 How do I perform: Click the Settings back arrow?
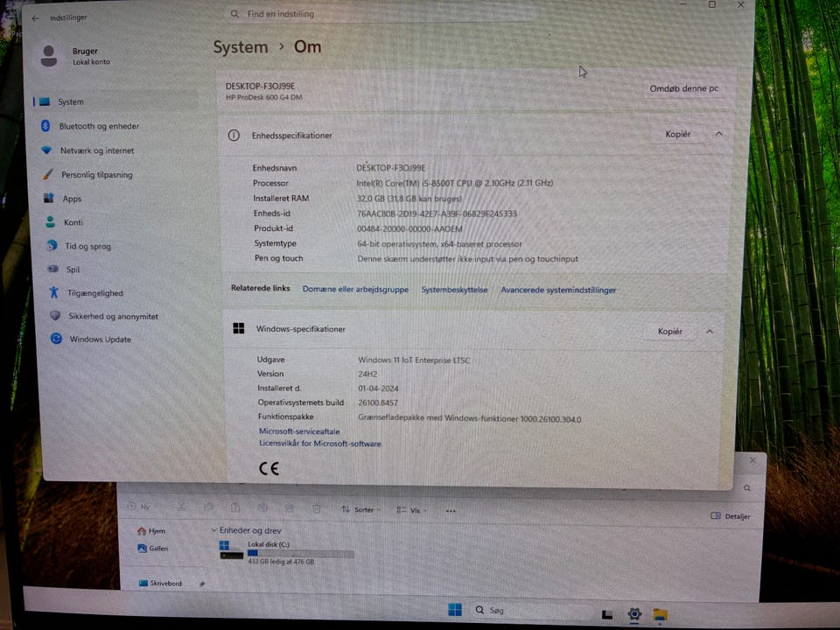tap(35, 18)
